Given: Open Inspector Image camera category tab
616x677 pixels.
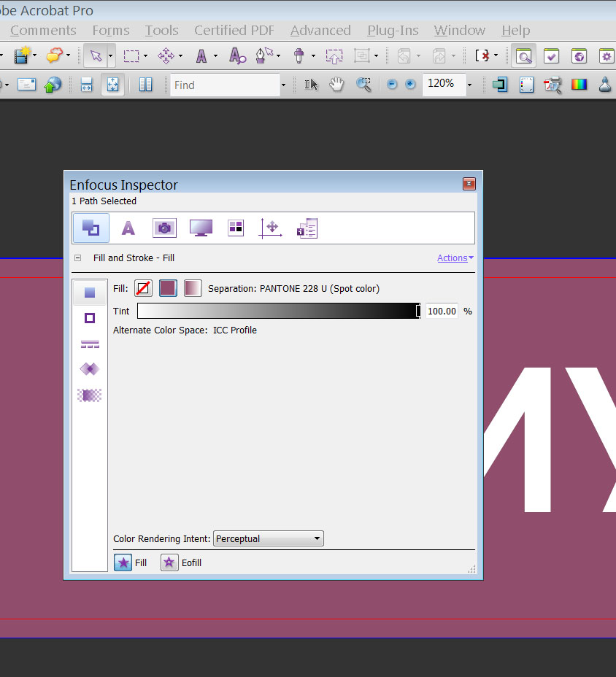Looking at the screenshot, I should pyautogui.click(x=164, y=228).
